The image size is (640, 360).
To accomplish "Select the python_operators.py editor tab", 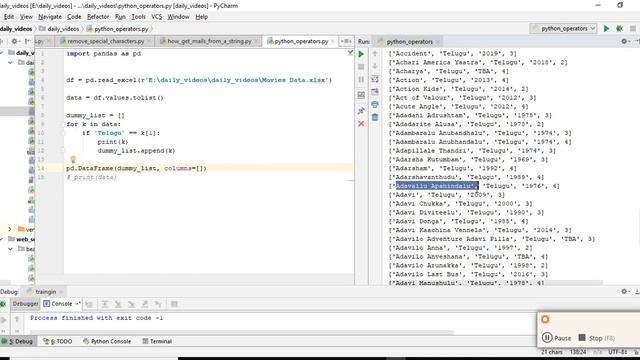I will pos(301,41).
